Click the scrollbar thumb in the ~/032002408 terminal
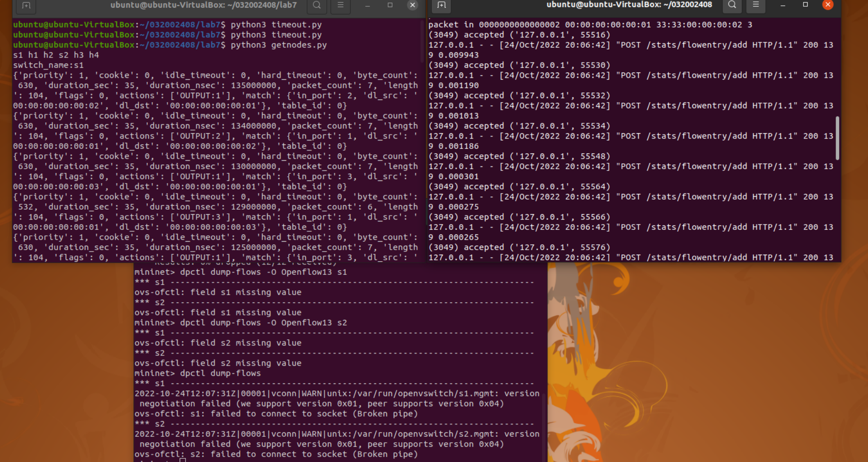The image size is (868, 462). (837, 138)
